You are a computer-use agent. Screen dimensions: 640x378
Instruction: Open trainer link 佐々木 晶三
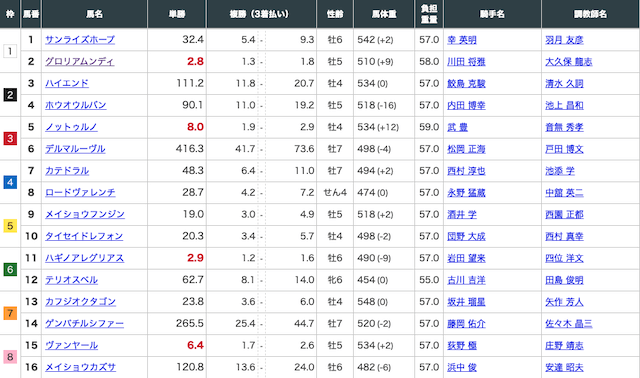click(x=569, y=324)
